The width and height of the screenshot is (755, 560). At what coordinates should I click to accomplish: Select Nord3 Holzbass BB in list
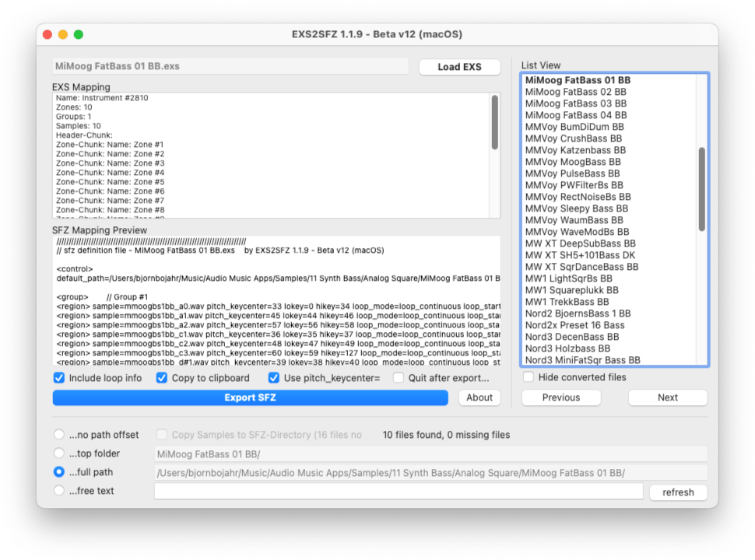pos(567,348)
